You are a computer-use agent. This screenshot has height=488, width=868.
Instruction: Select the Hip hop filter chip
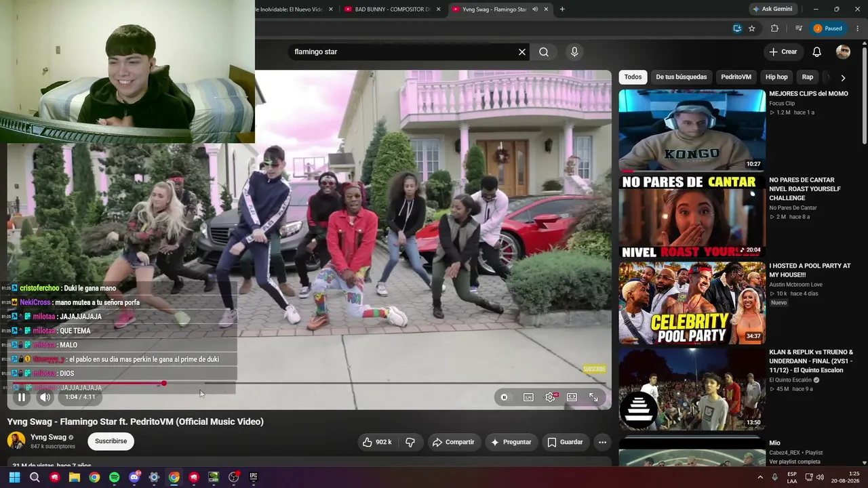tap(776, 77)
